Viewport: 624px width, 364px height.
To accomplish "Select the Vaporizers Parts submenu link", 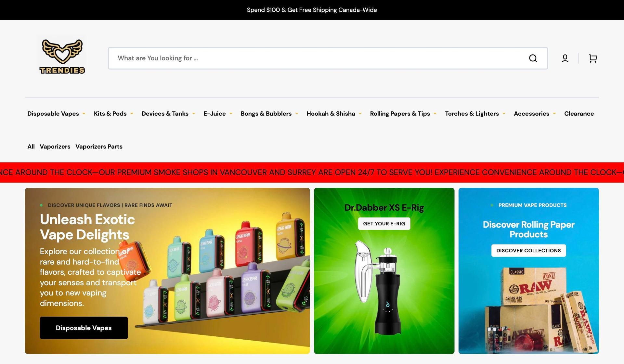I will pyautogui.click(x=99, y=146).
